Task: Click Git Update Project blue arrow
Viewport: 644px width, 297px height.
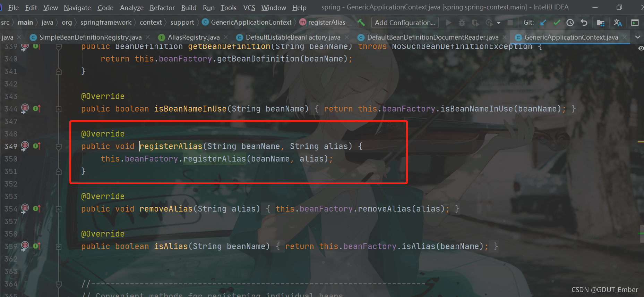Action: coord(543,23)
